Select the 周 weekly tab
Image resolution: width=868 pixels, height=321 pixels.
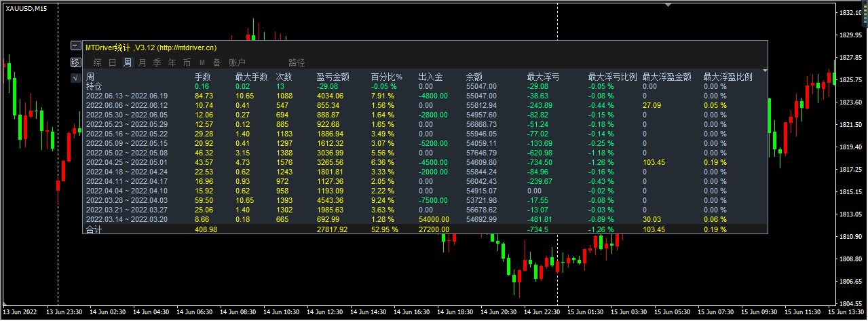pos(128,63)
